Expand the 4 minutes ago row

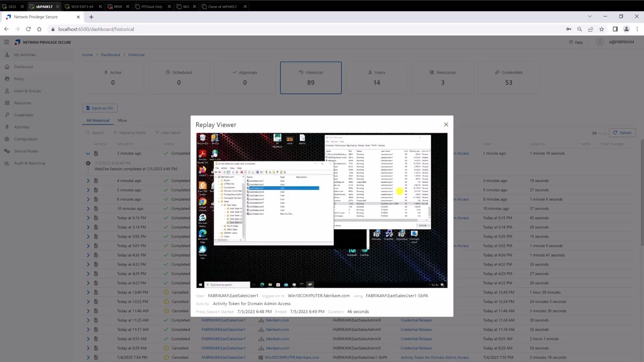pos(88,180)
